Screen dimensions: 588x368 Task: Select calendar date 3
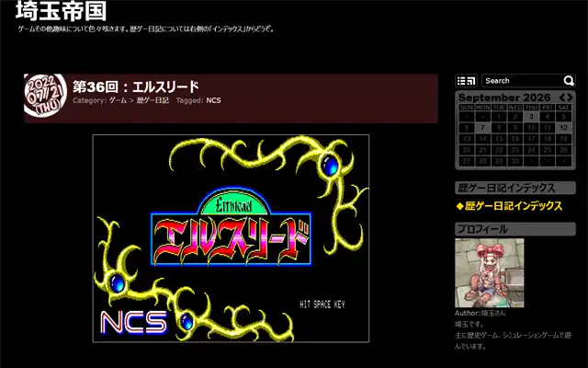click(x=531, y=117)
